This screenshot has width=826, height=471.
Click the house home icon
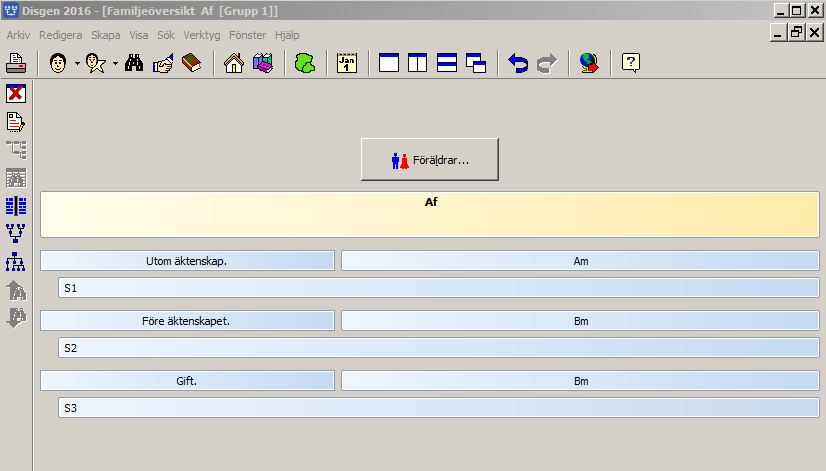[x=234, y=64]
